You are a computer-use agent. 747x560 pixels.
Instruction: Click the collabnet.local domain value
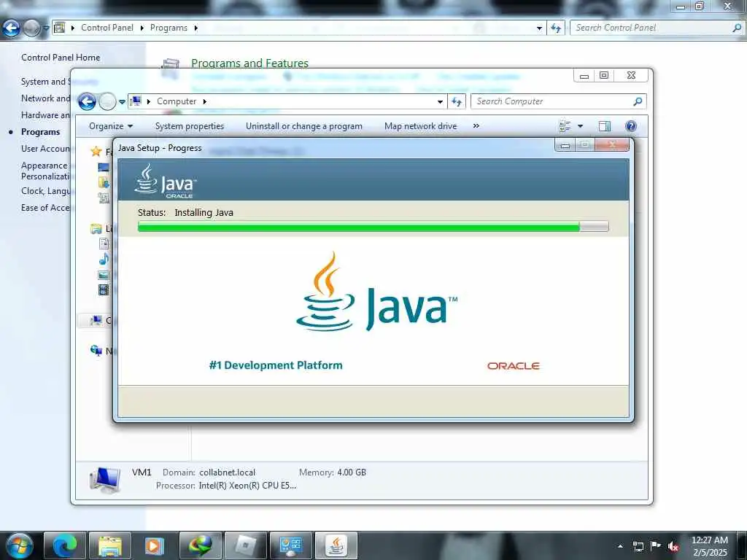coord(228,472)
